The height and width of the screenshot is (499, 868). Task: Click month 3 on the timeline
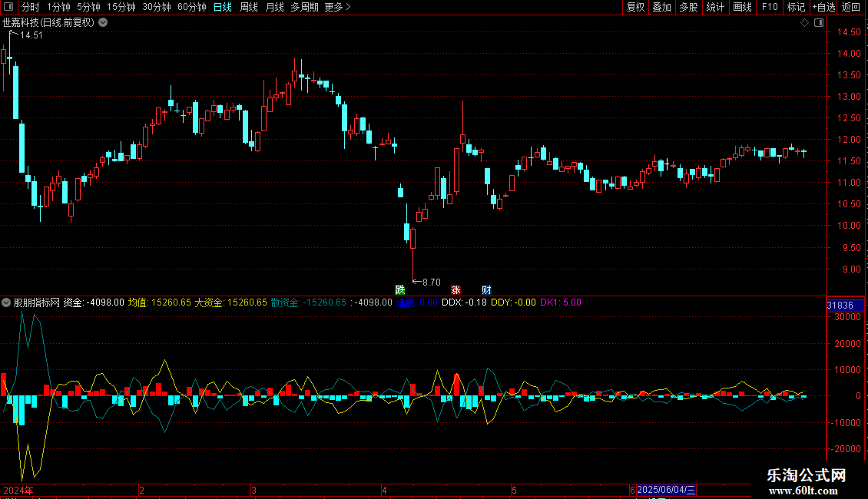pos(253,491)
